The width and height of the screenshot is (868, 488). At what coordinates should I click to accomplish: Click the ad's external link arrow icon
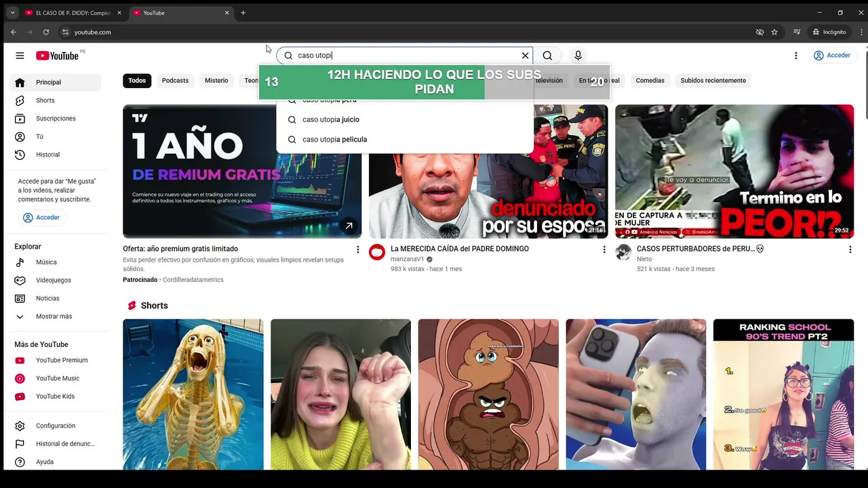coord(349,226)
